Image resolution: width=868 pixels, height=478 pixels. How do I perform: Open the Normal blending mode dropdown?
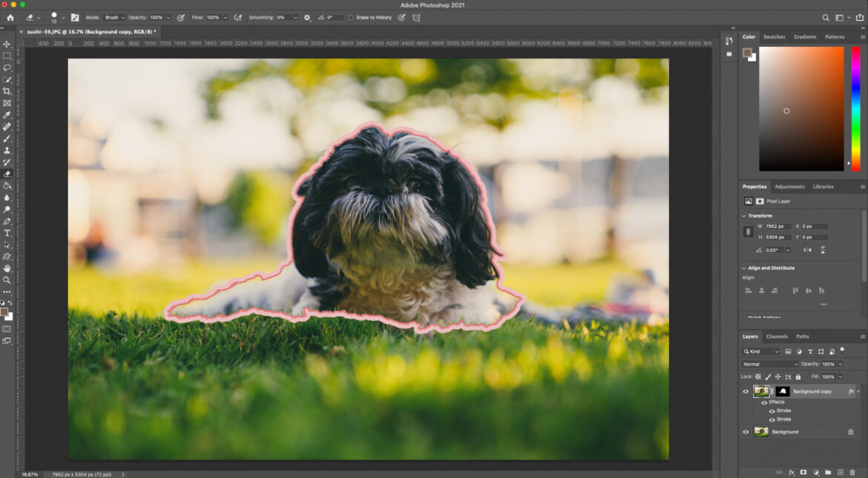[x=769, y=364]
